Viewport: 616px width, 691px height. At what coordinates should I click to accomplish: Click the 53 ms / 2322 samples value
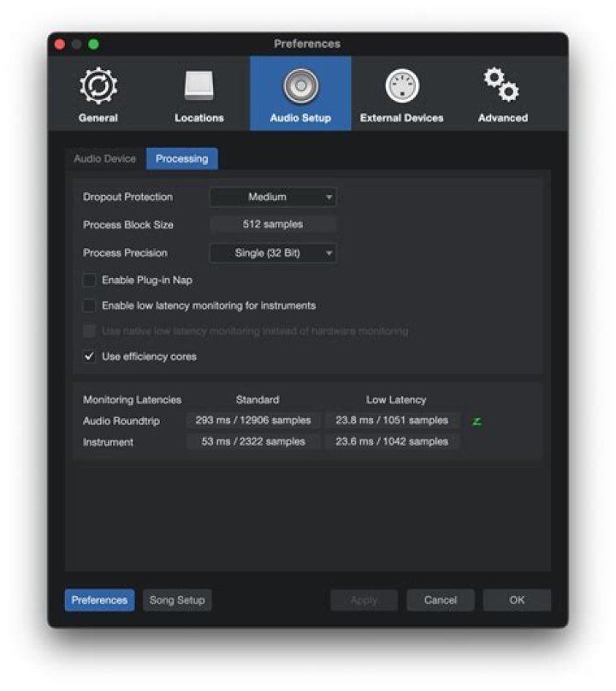pos(253,441)
